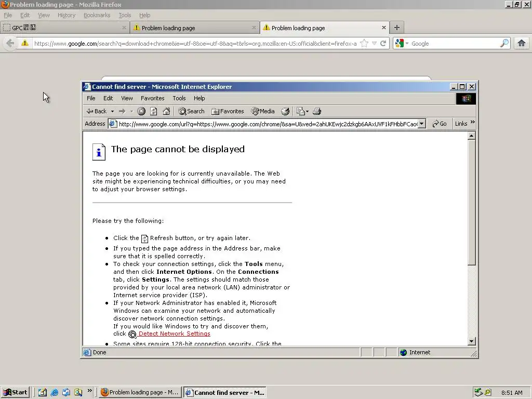Open Firefox File menu
The width and height of the screenshot is (532, 399).
[x=8, y=15]
